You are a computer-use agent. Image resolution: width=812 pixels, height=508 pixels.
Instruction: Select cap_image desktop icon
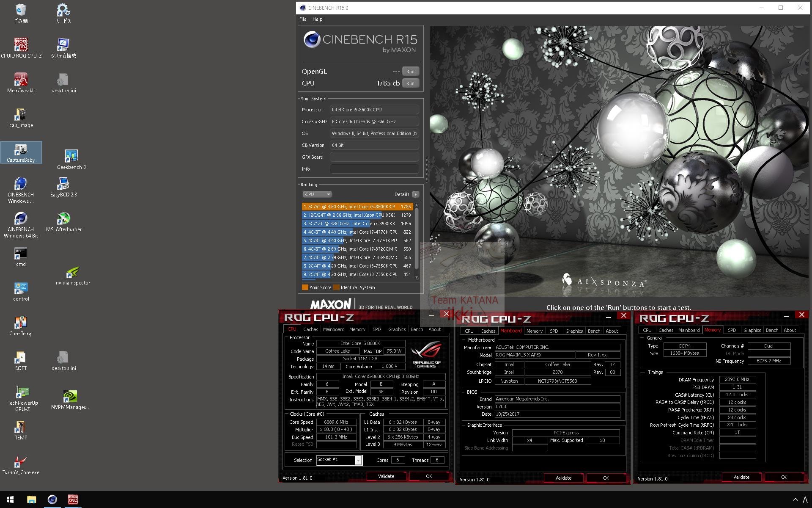tap(21, 118)
